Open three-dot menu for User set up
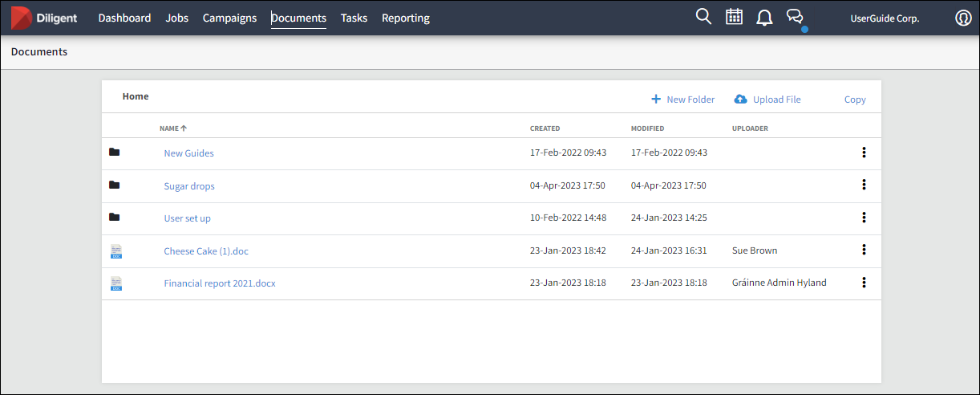This screenshot has height=395, width=980. pyautogui.click(x=864, y=218)
